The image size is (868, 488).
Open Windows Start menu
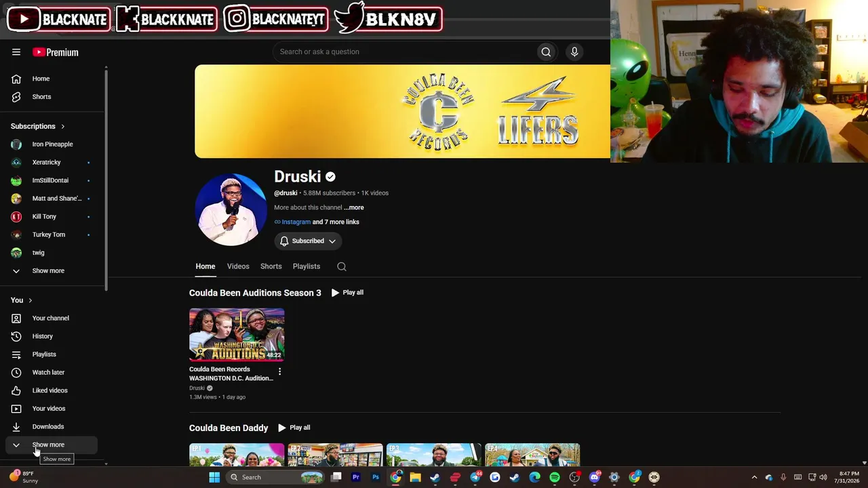214,477
